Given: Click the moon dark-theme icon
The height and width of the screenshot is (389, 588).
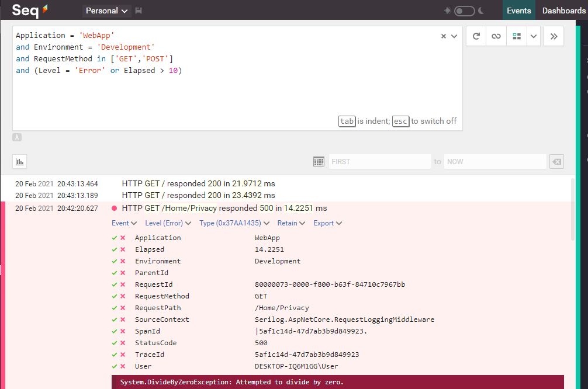Looking at the screenshot, I should [481, 11].
